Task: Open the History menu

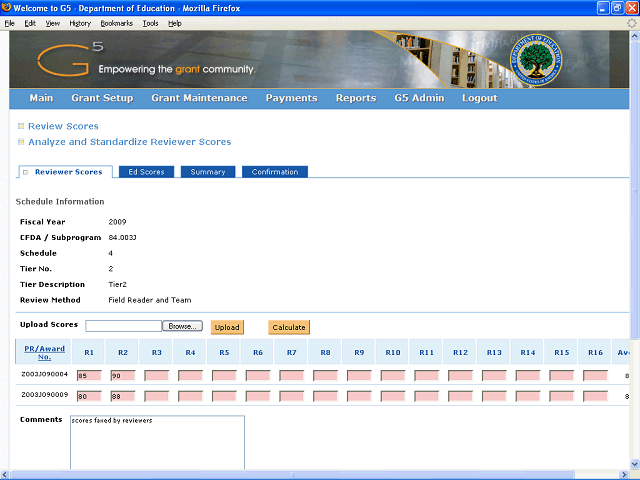Action: 80,23
